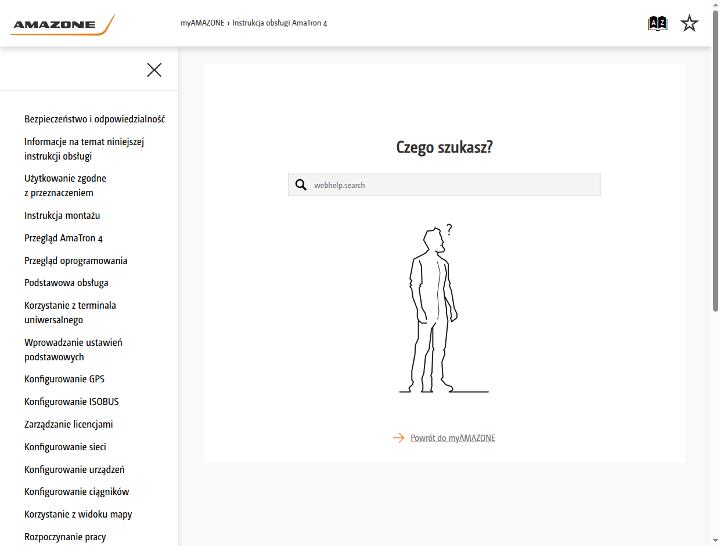
Task: Click the Czego szukasz? heading
Action: 444,147
